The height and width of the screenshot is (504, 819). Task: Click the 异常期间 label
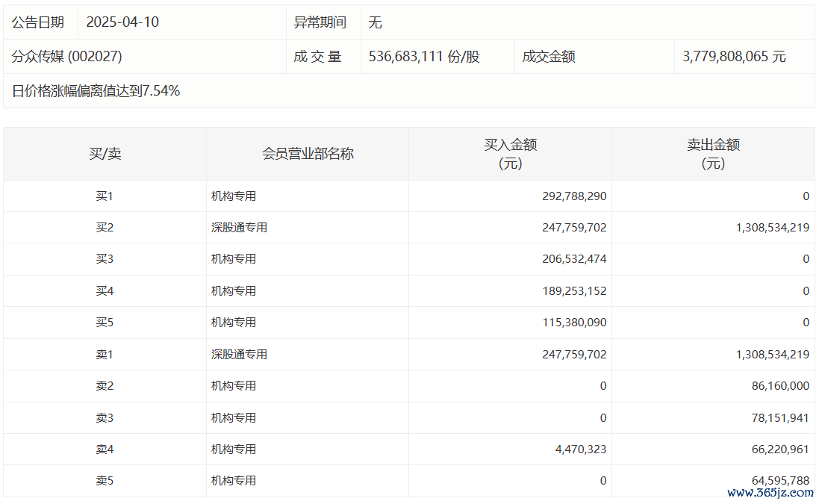320,22
